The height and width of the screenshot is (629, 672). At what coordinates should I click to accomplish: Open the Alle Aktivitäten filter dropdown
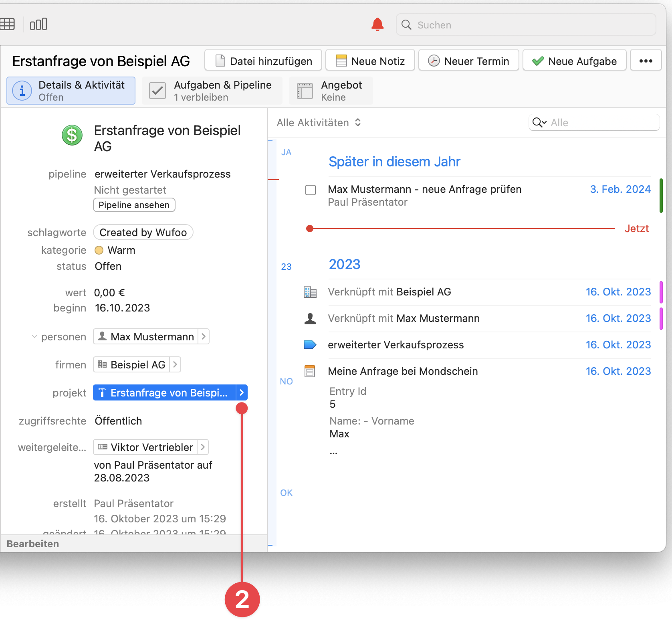pos(319,123)
